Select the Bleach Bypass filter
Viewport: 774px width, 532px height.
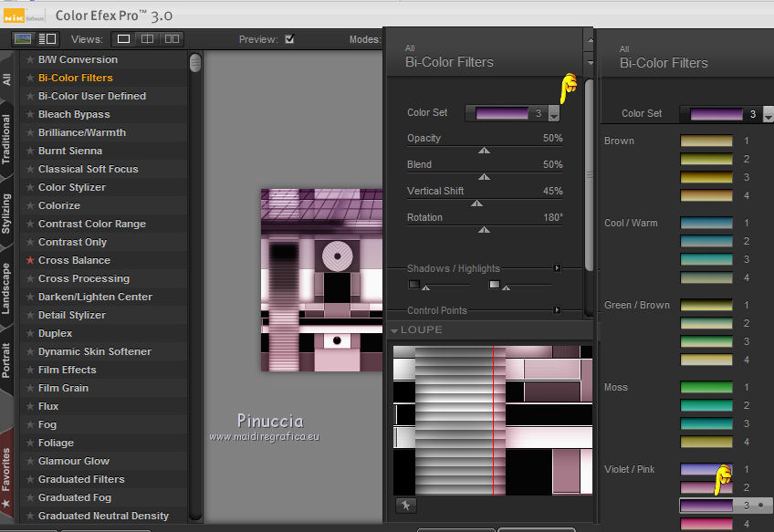point(74,114)
